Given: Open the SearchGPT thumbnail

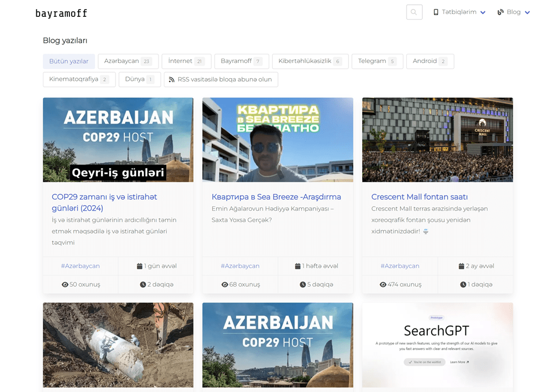Looking at the screenshot, I should click(438, 345).
